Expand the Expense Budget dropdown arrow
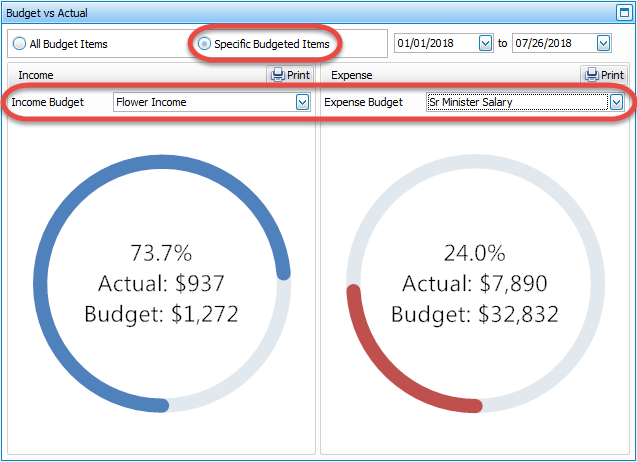The image size is (637, 462). 617,102
